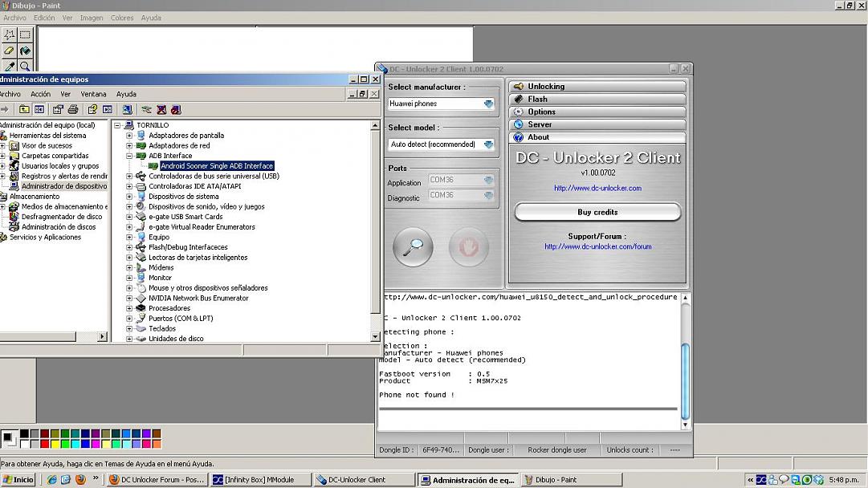The height and width of the screenshot is (488, 868).
Task: Open the Unlocking tab
Action: [597, 87]
